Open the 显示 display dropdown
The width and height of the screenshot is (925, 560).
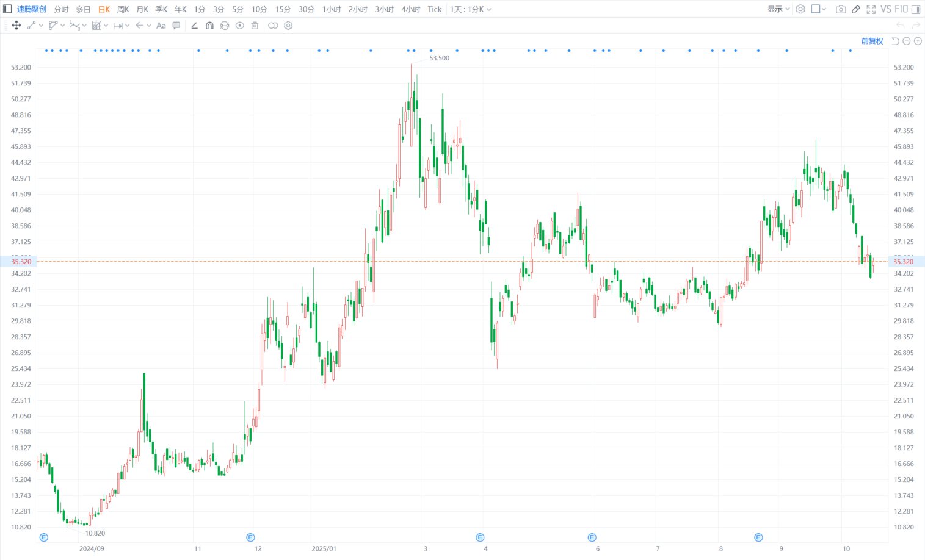[x=778, y=9]
